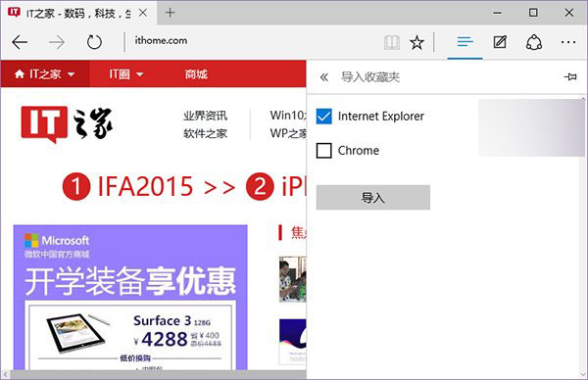Open the More actions ellipsis menu
This screenshot has width=588, height=380.
point(568,42)
